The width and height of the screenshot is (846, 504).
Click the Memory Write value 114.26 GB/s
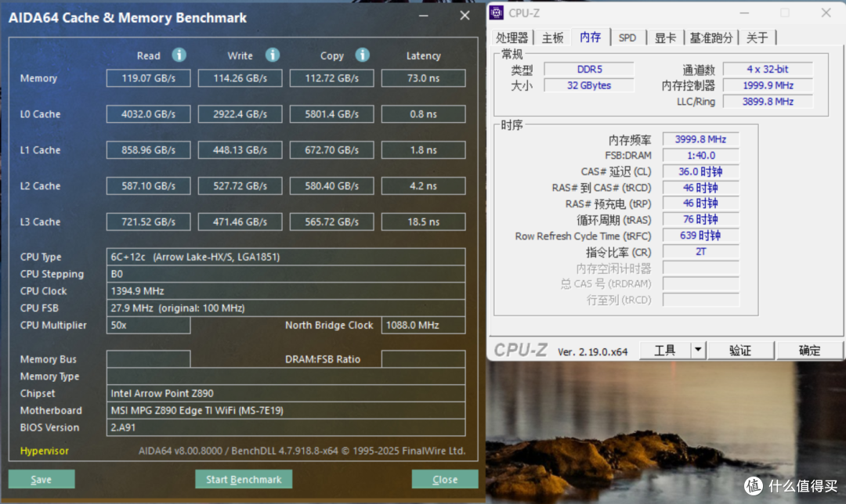[x=240, y=78]
